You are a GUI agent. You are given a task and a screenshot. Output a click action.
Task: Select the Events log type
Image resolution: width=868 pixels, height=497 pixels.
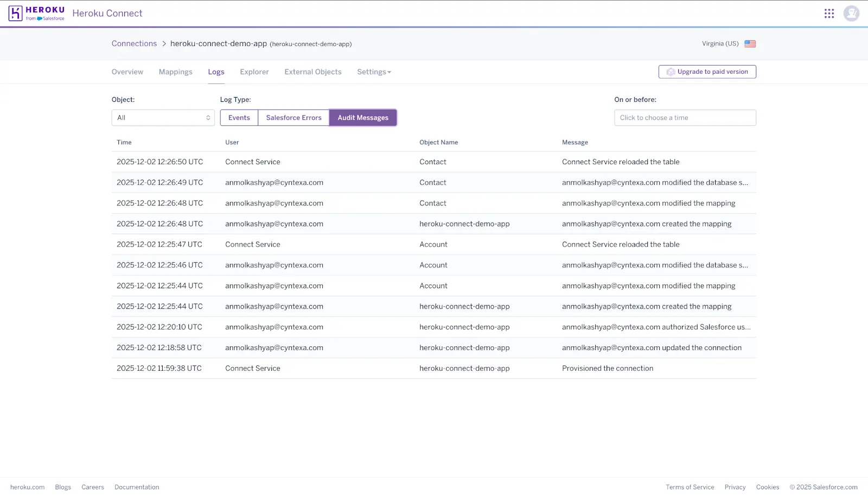[239, 117]
